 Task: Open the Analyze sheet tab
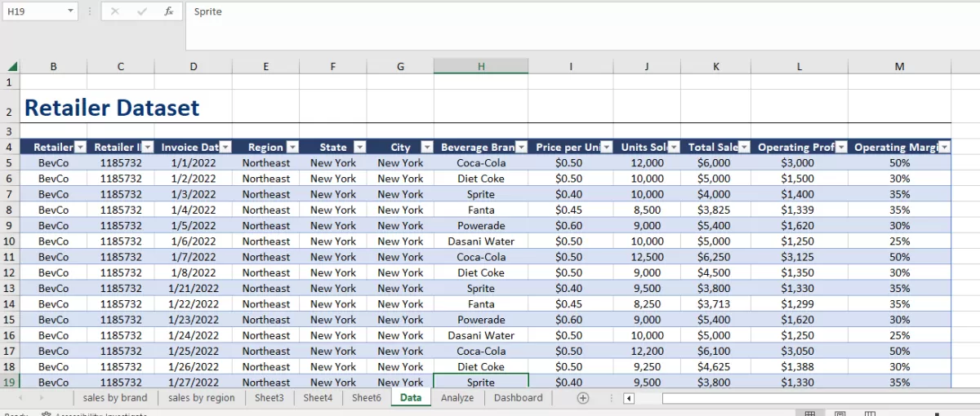point(457,398)
